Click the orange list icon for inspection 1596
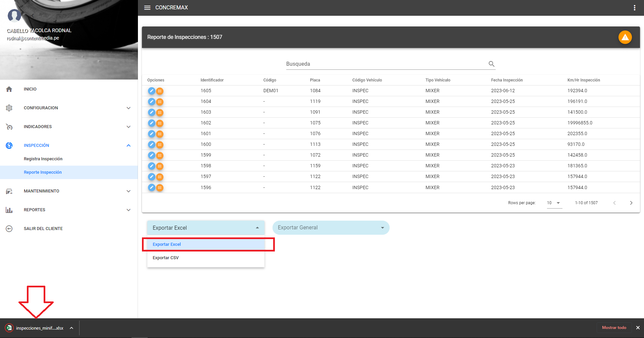Viewport: 644px width, 338px height. 160,188
